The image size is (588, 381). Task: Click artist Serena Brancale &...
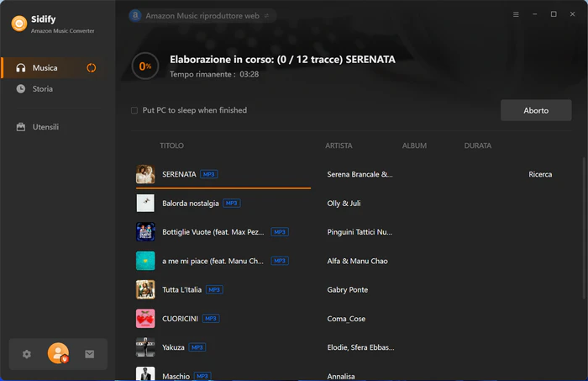coord(360,174)
